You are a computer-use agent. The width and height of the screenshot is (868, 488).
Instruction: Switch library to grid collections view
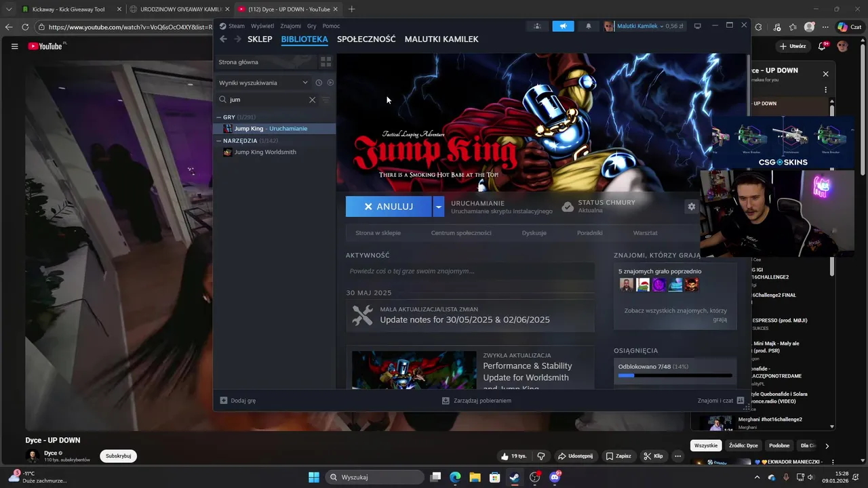pyautogui.click(x=325, y=62)
